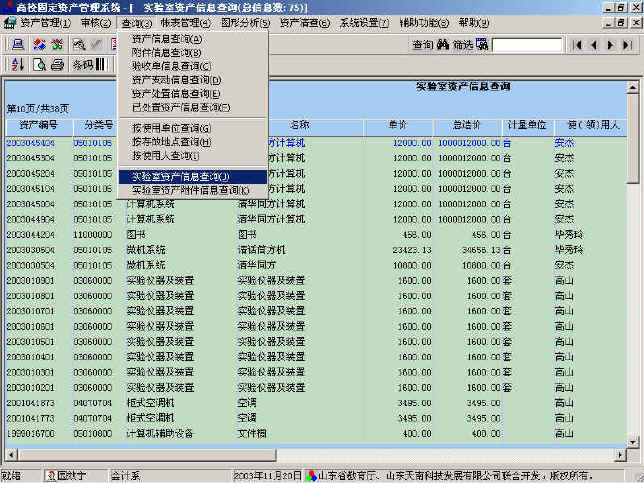Open the 系统设置 menu
Screen dimensions: 644x483
pyautogui.click(x=364, y=22)
